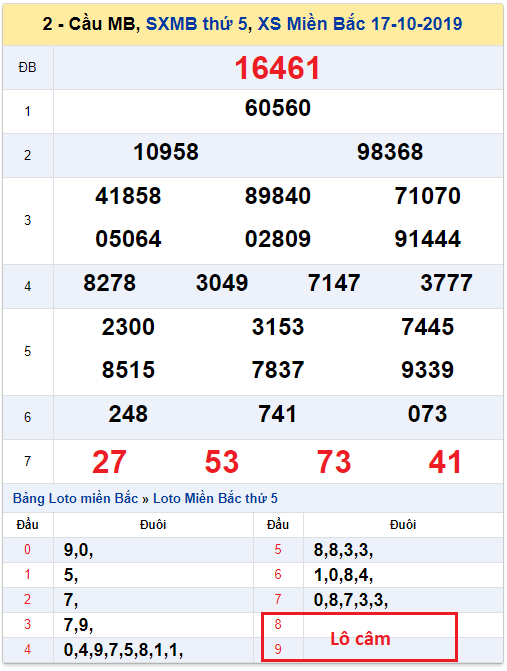This screenshot has width=507, height=671.
Task: Select third prize number 02809
Action: point(278,239)
